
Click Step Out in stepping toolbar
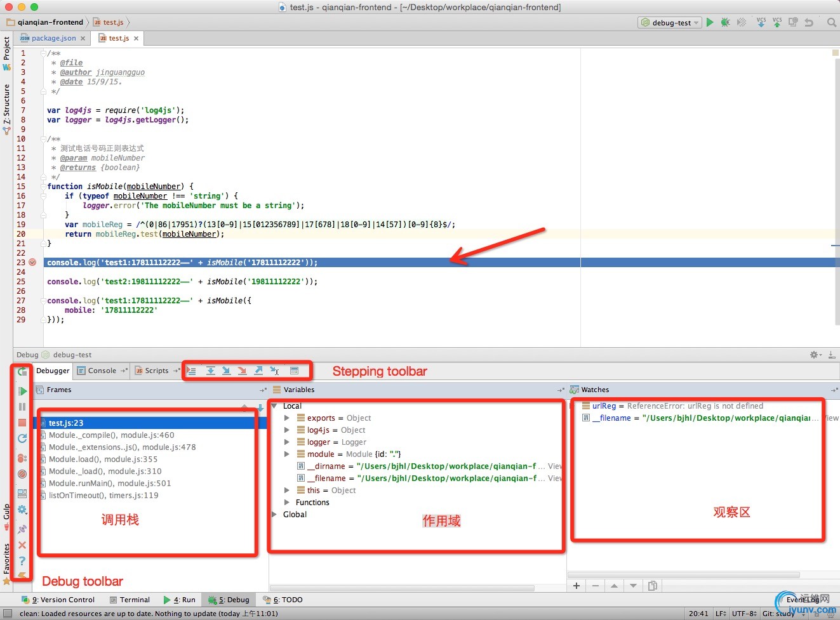[x=258, y=371]
